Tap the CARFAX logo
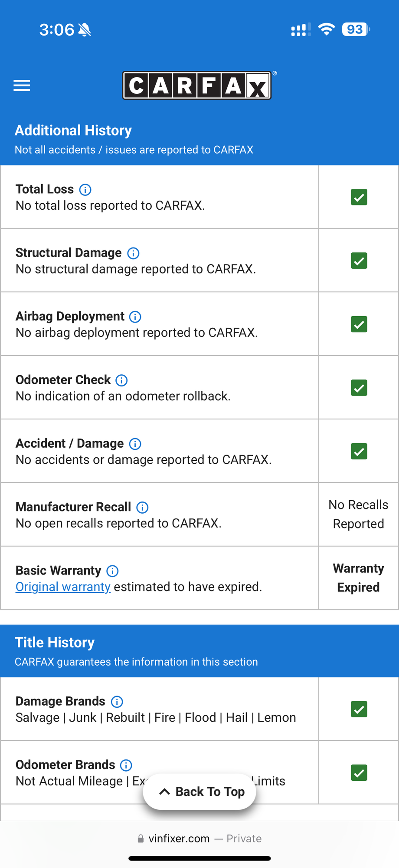This screenshot has width=399, height=868. tap(197, 86)
